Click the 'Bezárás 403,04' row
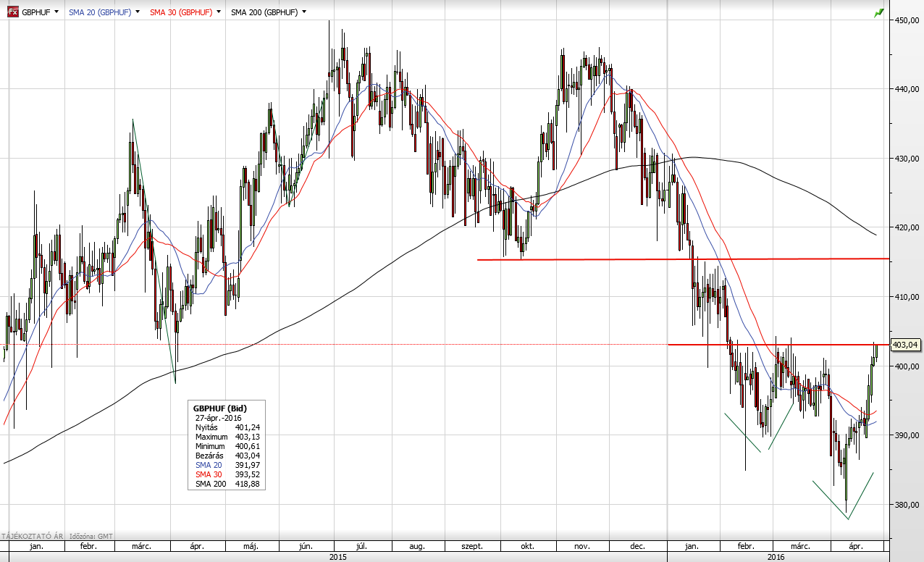This screenshot has width=924, height=562. coord(227,456)
